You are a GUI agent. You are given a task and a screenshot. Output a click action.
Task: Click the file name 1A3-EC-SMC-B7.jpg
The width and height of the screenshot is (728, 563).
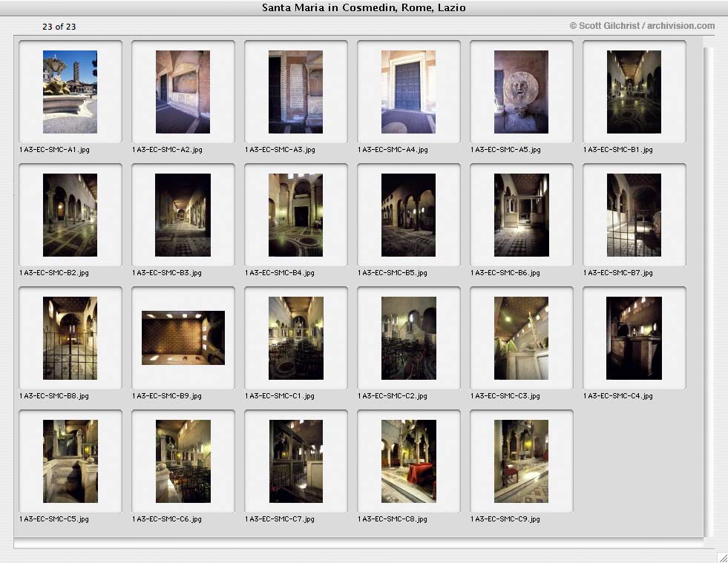click(618, 272)
